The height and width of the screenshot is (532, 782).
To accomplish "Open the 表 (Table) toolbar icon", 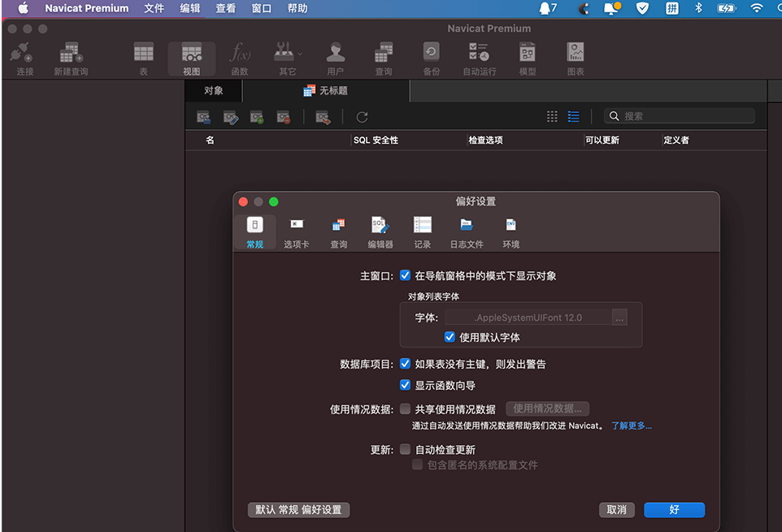I will coord(143,58).
